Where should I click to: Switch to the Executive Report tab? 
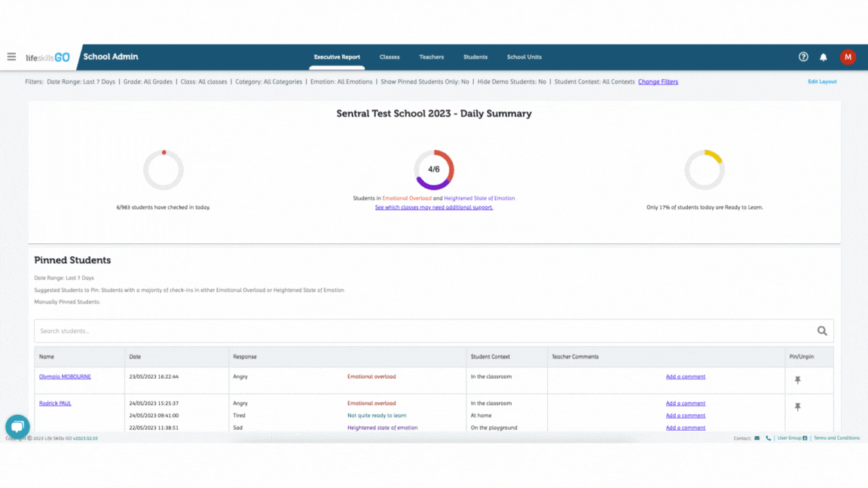tap(337, 57)
